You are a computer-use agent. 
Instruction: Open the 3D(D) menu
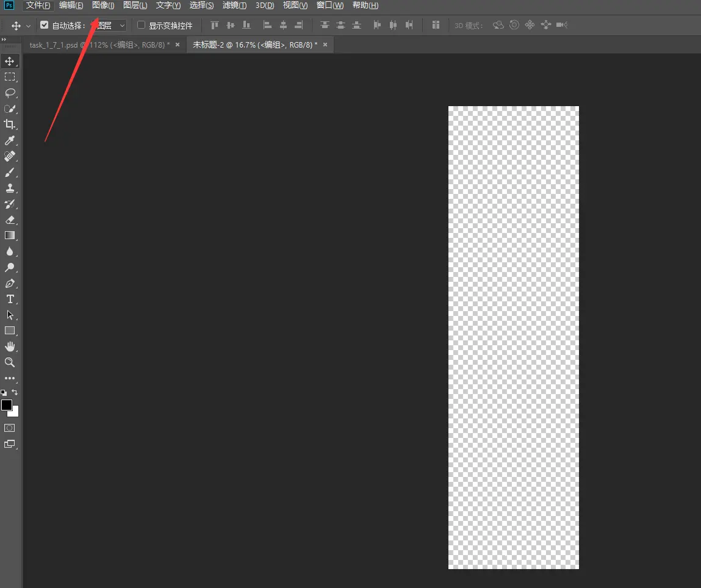(x=265, y=5)
